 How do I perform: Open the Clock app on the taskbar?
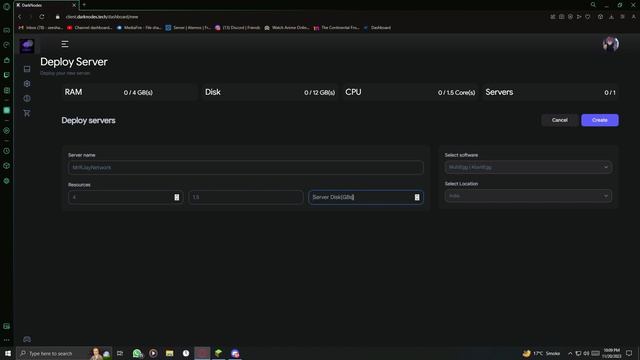186,353
